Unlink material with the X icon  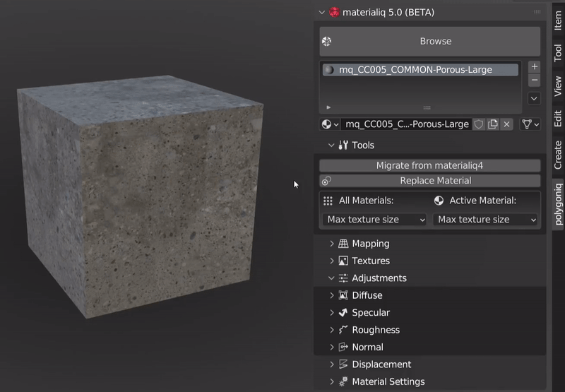tap(506, 124)
